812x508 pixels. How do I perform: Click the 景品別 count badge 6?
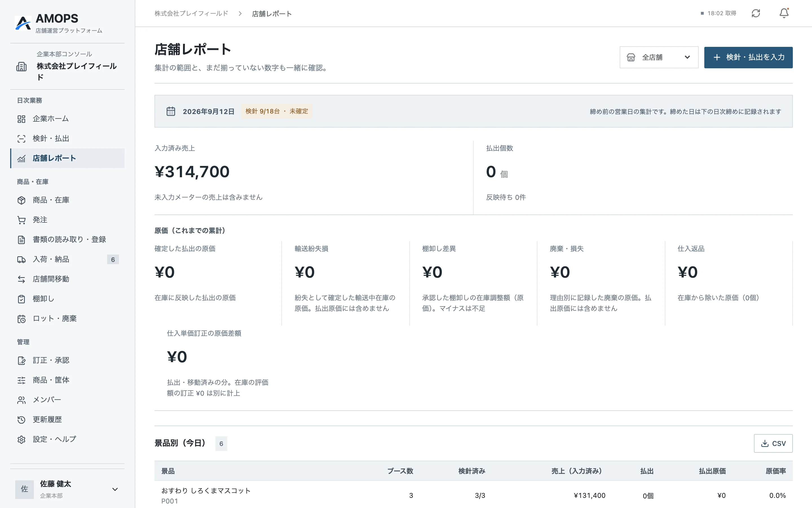click(221, 443)
